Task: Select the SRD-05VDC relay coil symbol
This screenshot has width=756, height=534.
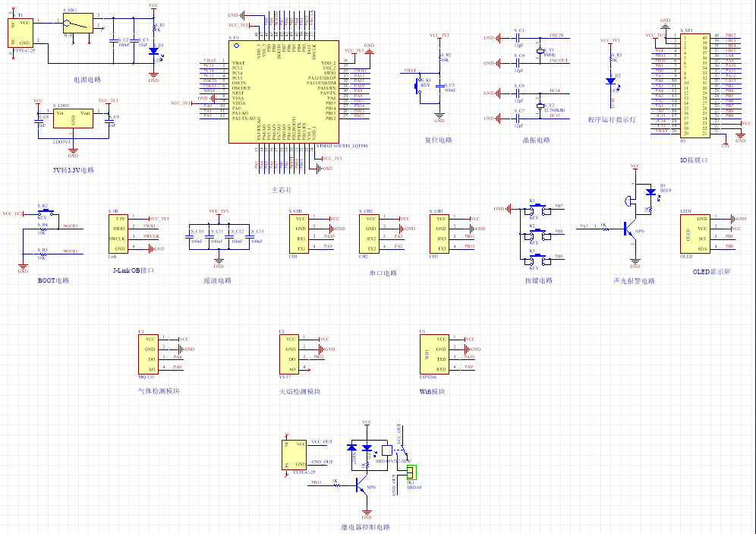Action: coord(386,450)
